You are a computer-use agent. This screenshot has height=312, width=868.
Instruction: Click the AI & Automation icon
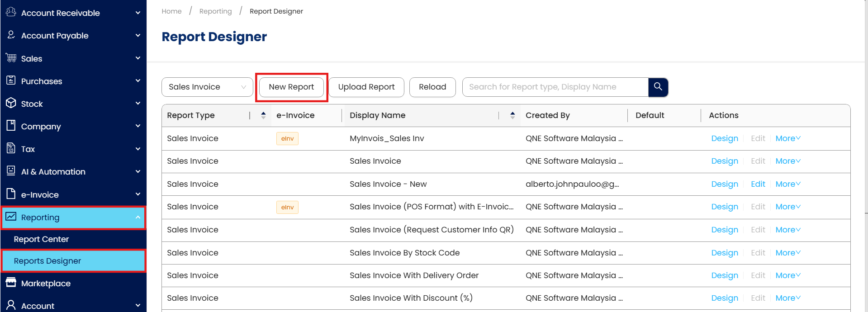click(x=11, y=171)
